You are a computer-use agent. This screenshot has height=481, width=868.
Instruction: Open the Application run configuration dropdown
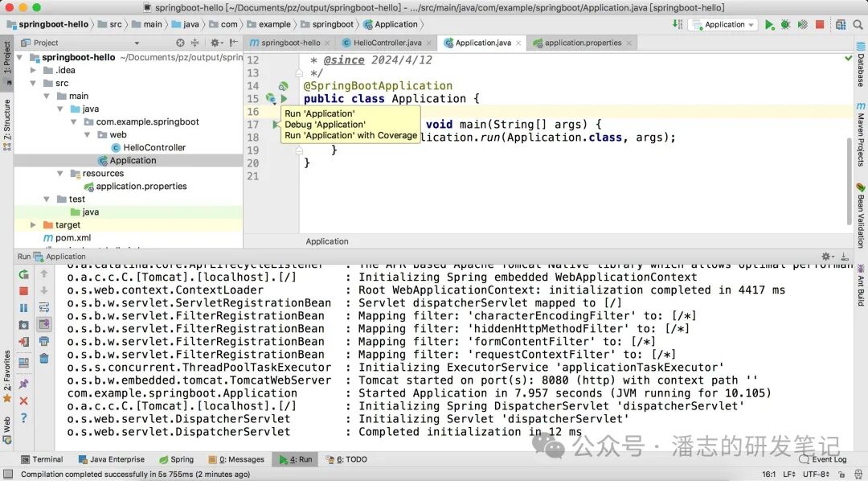coord(723,24)
